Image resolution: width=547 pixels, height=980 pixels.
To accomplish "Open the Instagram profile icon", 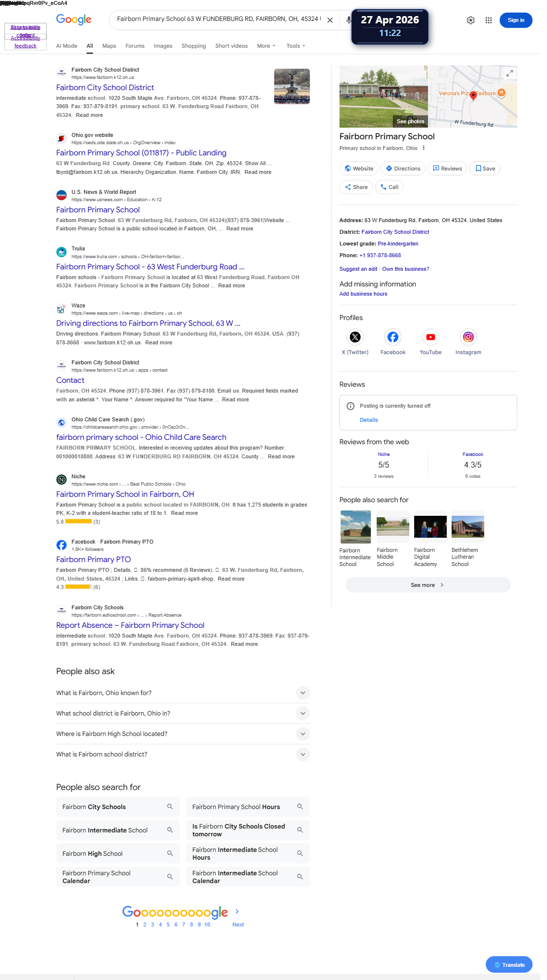I will 468,337.
